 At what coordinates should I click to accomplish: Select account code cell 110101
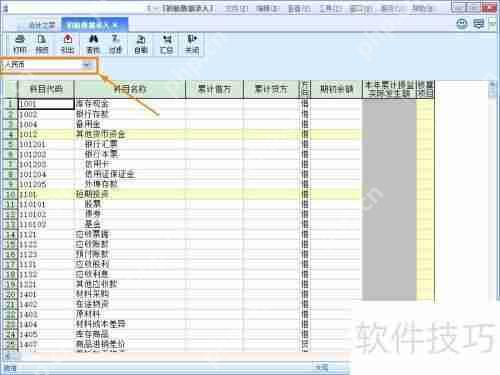point(46,204)
